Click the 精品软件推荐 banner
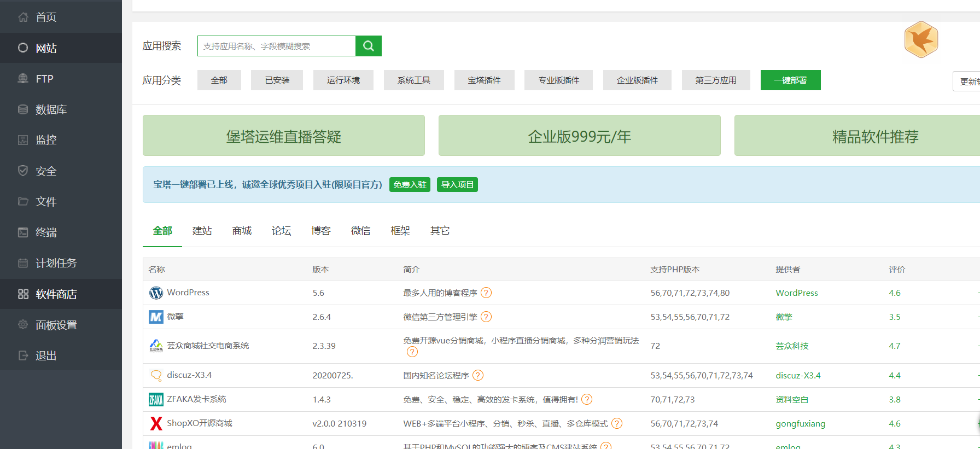The image size is (980, 449). (857, 136)
